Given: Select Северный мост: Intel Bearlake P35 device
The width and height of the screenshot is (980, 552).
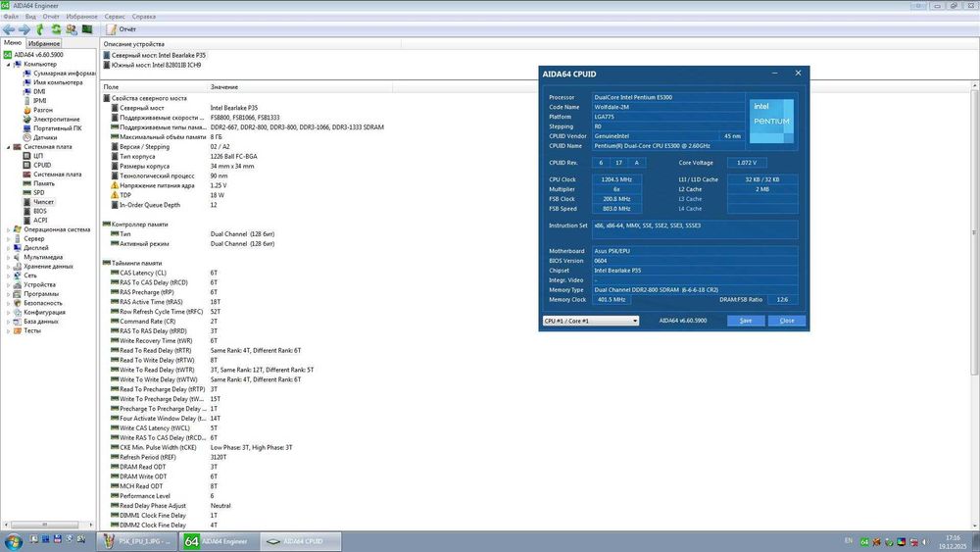Looking at the screenshot, I should pyautogui.click(x=155, y=55).
